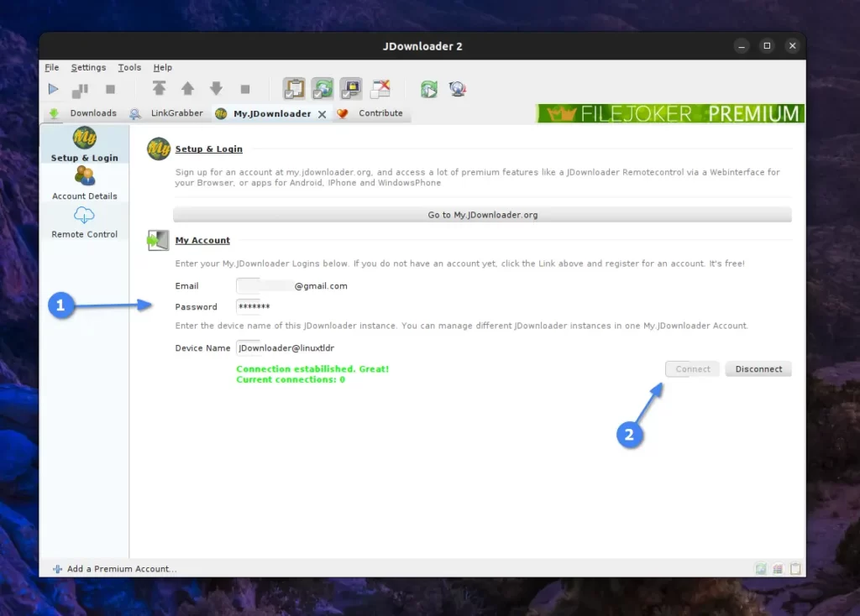The width and height of the screenshot is (860, 616).
Task: Focus the Password input field
Action: [255, 306]
